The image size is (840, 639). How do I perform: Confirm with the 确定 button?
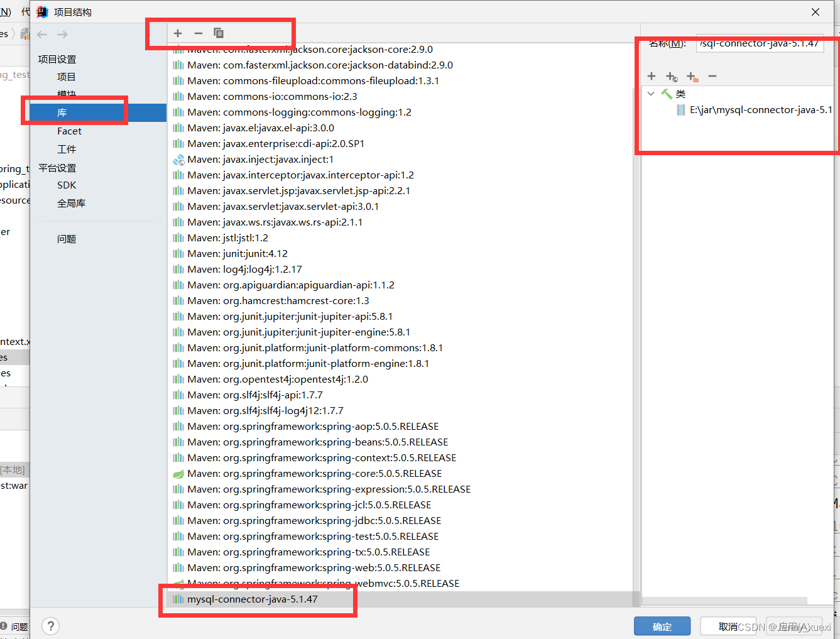(x=662, y=626)
